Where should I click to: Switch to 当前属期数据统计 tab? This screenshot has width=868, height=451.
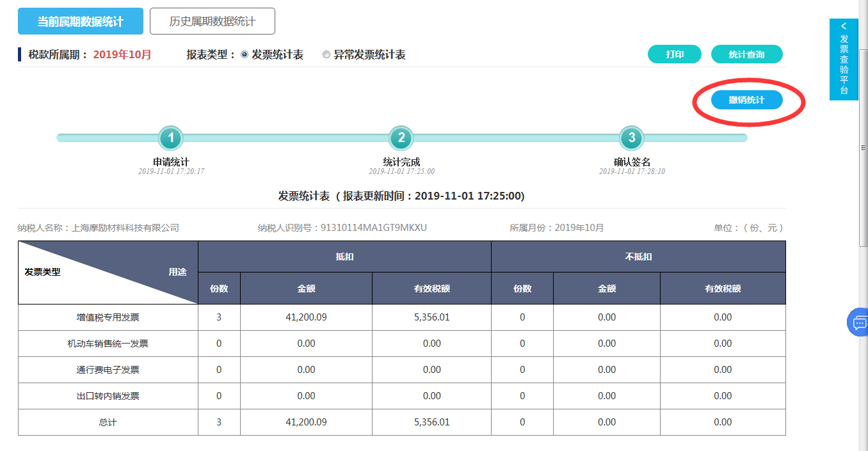[80, 21]
